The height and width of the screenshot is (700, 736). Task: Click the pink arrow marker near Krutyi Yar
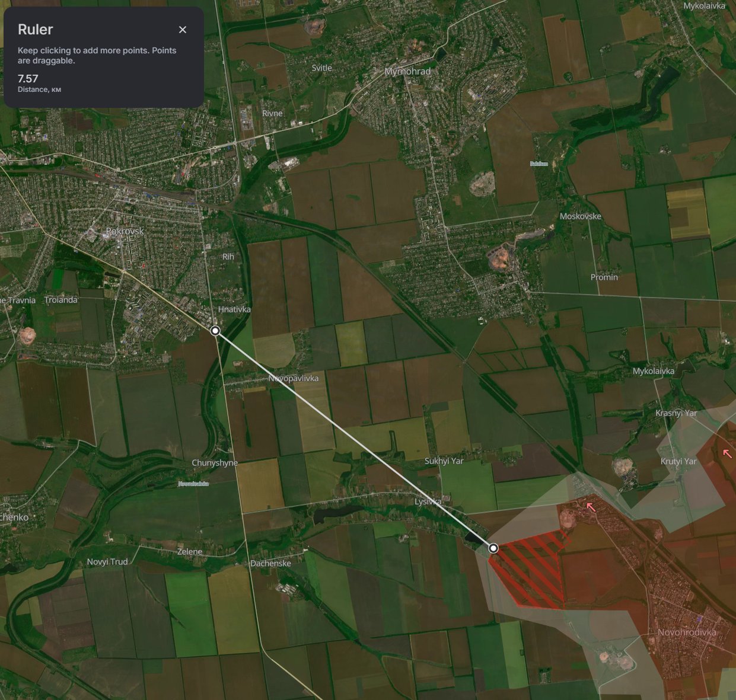727,454
